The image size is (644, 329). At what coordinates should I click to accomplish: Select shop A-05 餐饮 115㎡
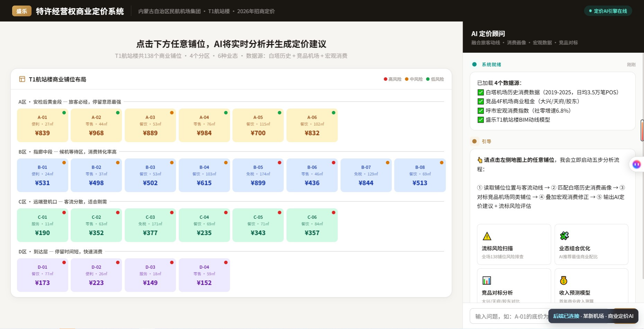point(258,125)
